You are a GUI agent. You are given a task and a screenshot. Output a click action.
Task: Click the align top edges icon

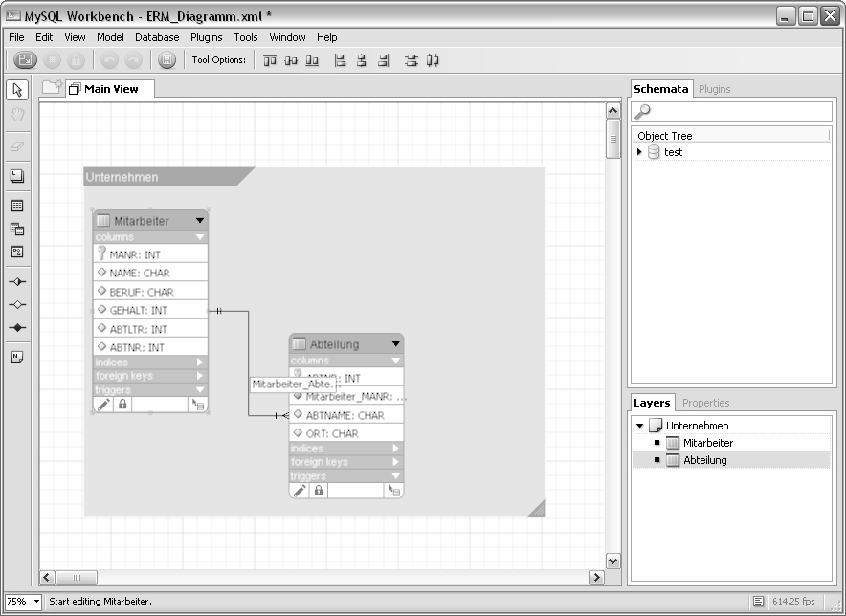(x=270, y=60)
